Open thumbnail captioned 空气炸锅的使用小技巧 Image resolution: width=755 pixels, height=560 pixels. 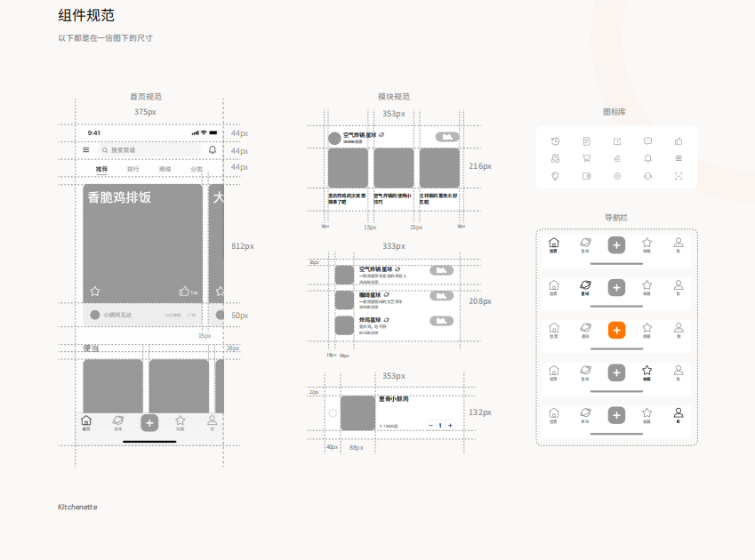point(394,168)
